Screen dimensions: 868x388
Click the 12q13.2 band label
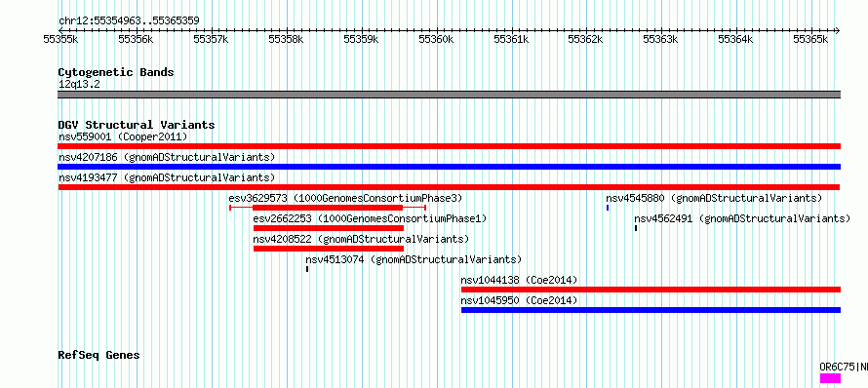(79, 85)
